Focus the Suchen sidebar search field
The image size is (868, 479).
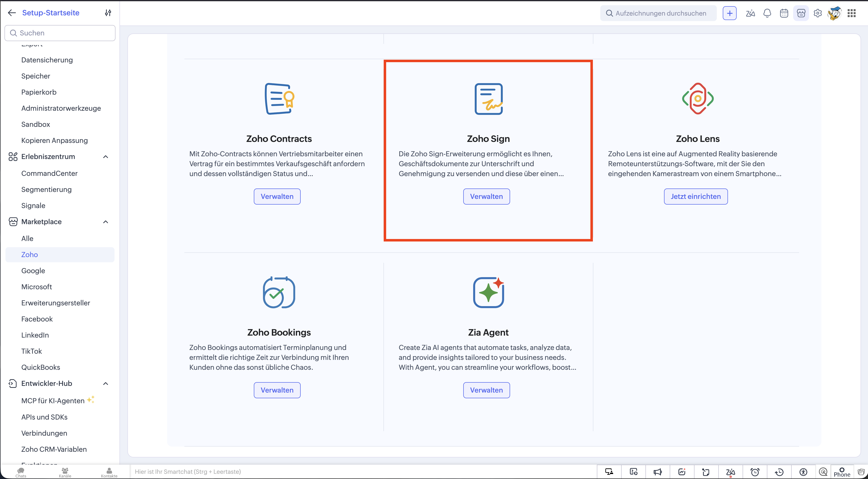(60, 33)
